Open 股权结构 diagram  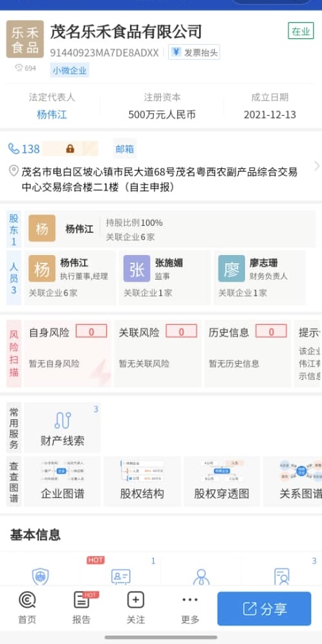pos(142,481)
